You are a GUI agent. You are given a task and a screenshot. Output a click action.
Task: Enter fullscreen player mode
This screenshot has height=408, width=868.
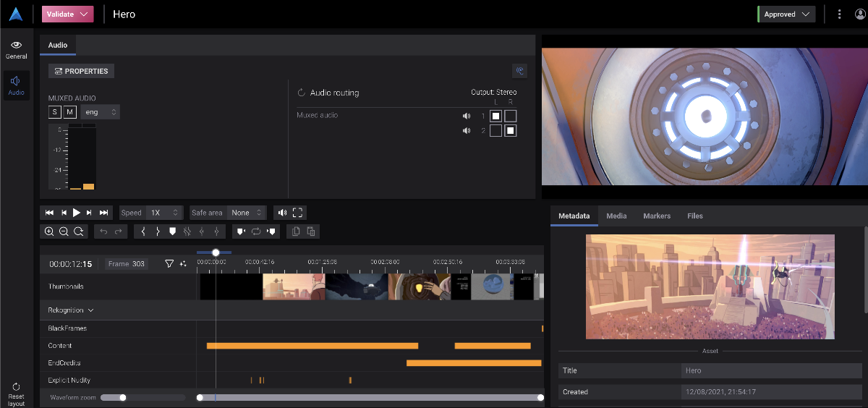tap(298, 213)
